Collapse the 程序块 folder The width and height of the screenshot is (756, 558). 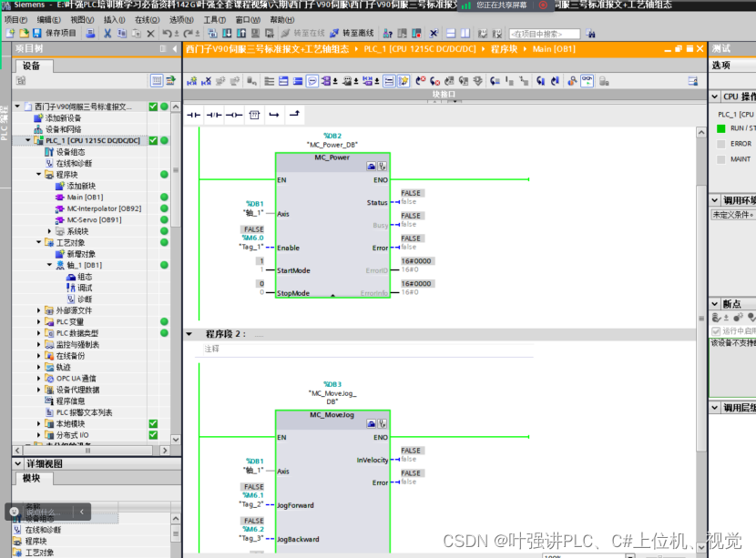click(38, 175)
